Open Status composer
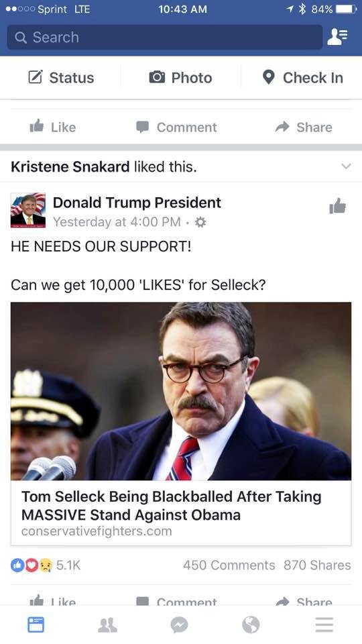 point(61,78)
